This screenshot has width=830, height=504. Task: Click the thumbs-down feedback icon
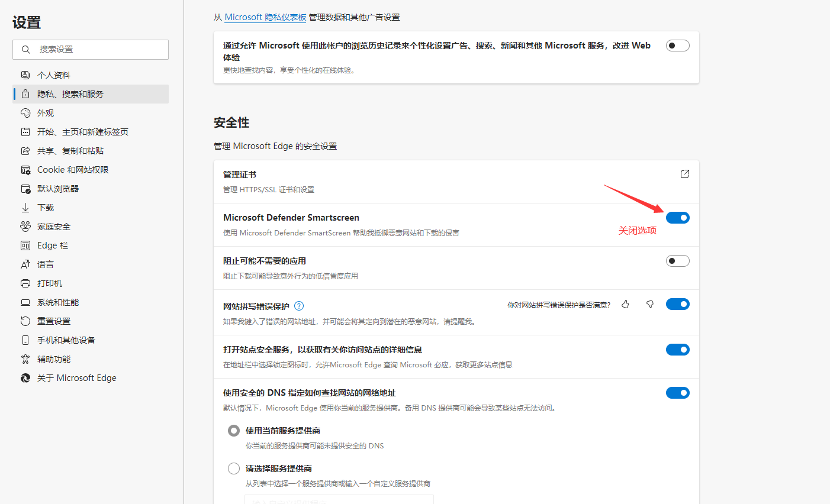[x=650, y=304]
